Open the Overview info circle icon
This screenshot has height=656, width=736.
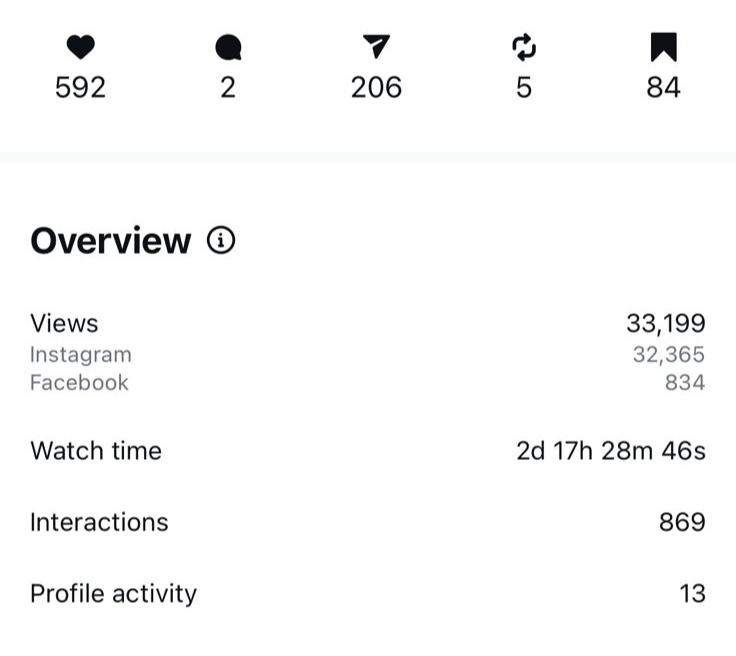click(221, 240)
